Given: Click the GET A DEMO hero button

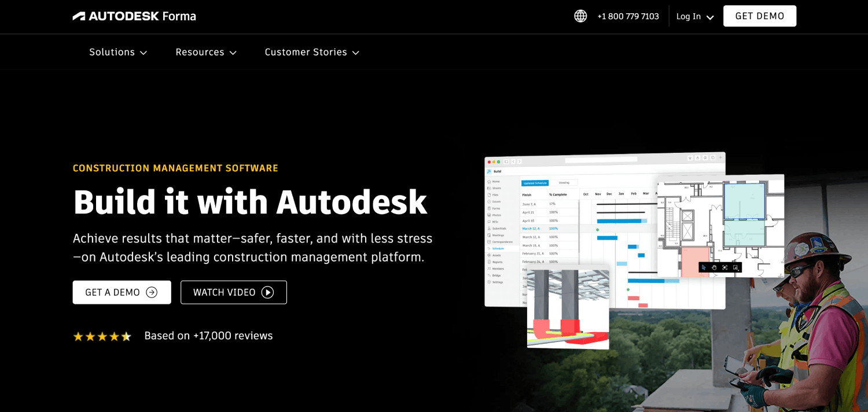Looking at the screenshot, I should tap(122, 292).
